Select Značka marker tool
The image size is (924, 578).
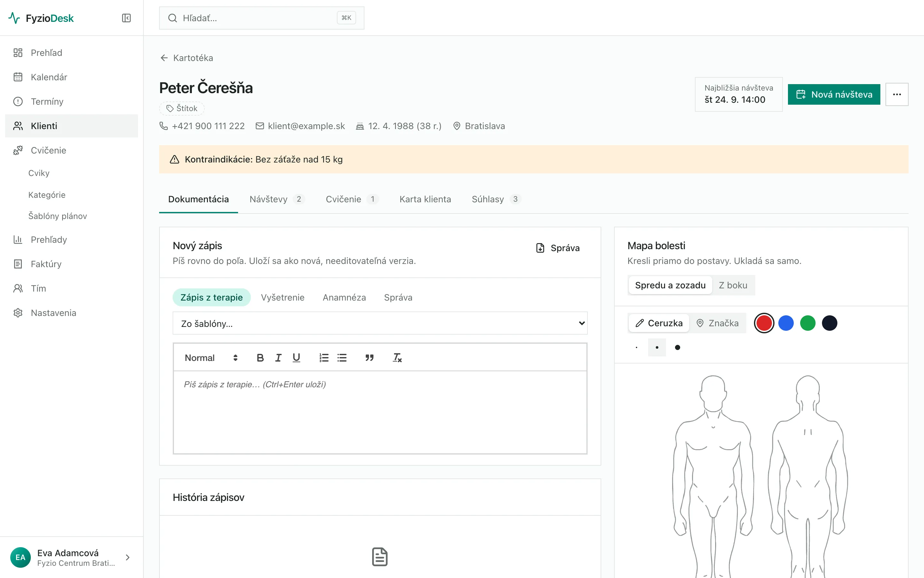tap(717, 323)
